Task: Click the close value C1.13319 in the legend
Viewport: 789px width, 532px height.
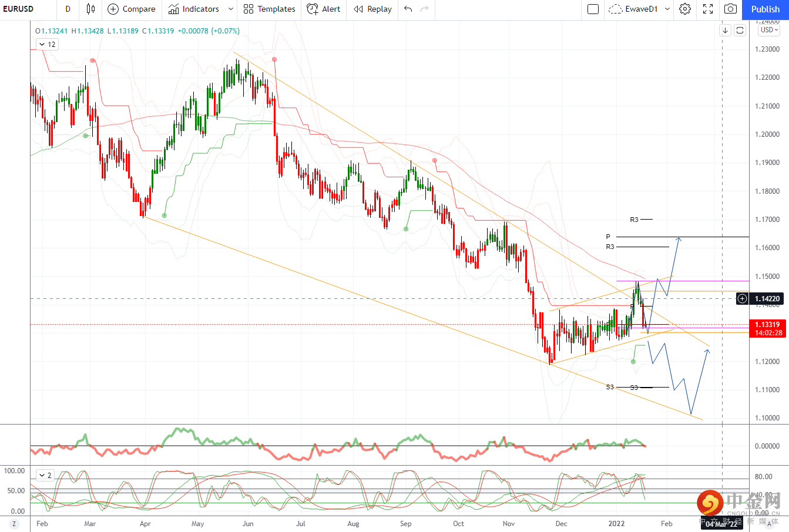Action: pos(158,31)
